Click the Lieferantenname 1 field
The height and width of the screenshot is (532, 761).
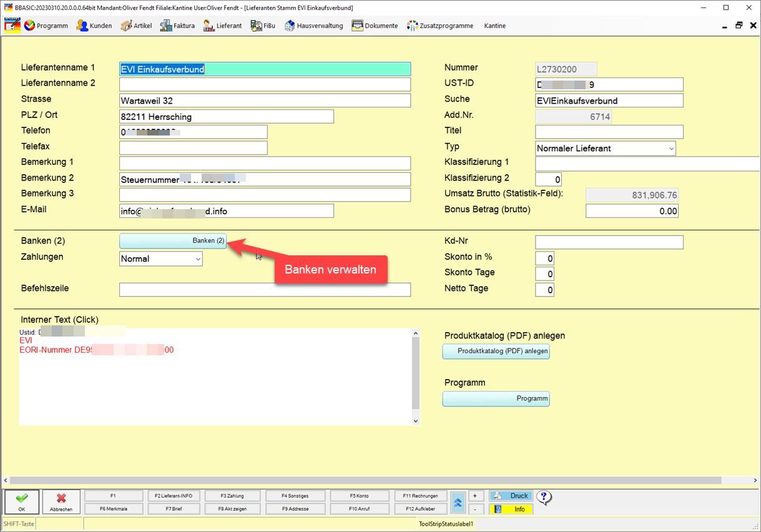265,69
